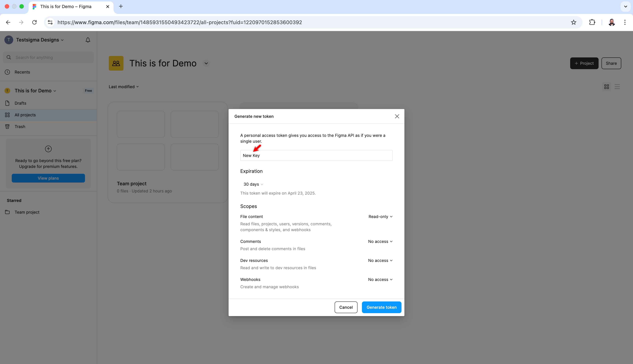The width and height of the screenshot is (633, 364).
Task: Expand the Last modified sort menu
Action: [x=124, y=87]
